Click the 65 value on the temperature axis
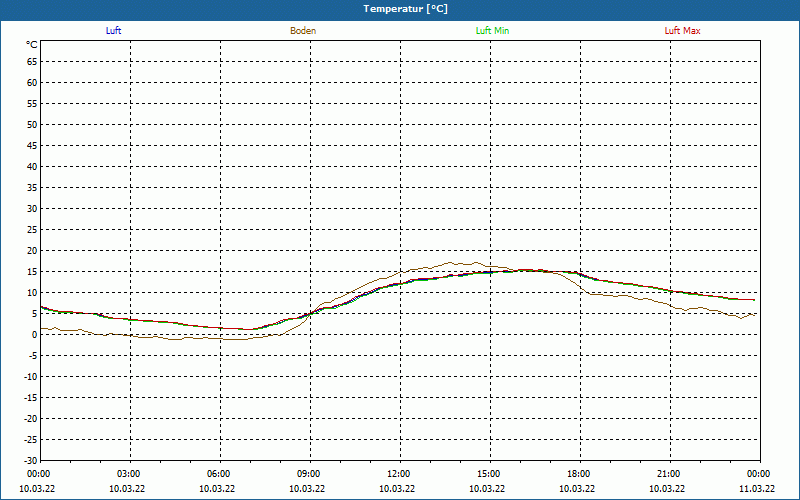 [x=32, y=62]
